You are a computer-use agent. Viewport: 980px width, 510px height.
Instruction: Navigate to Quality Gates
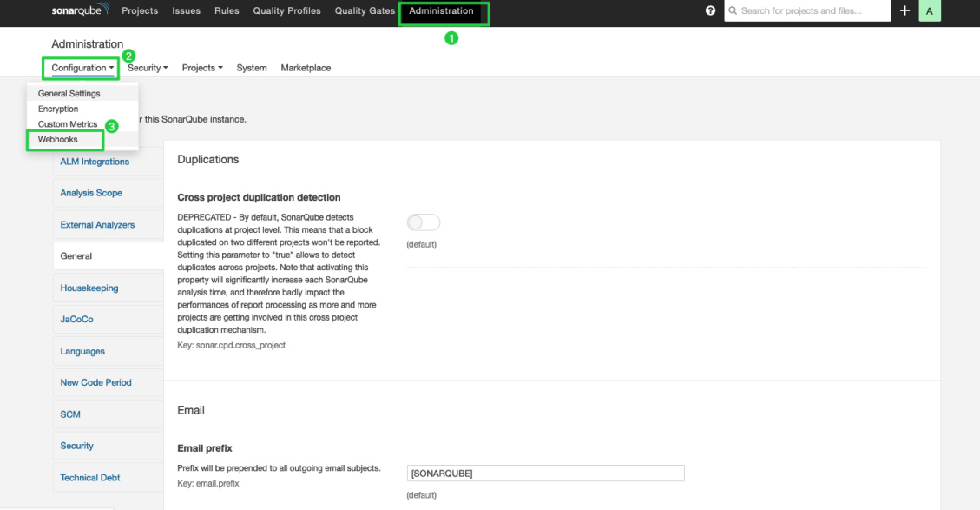(x=364, y=10)
